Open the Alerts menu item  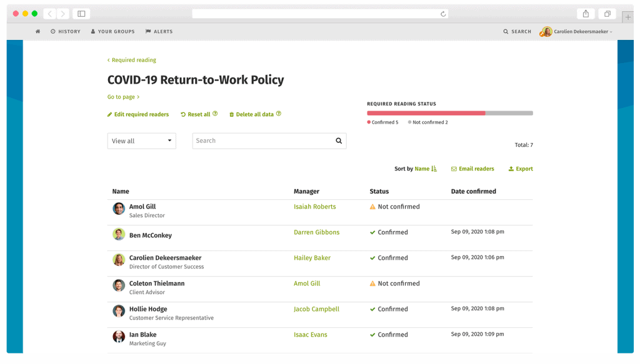(159, 31)
